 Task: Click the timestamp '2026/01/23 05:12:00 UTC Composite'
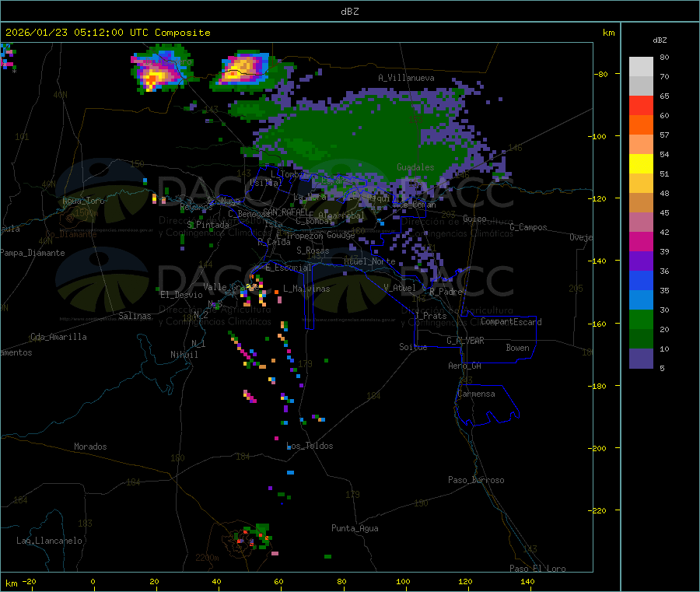coord(107,33)
